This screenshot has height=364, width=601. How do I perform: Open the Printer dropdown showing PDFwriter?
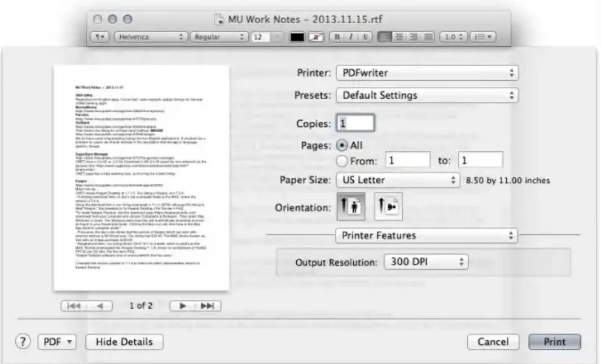[x=426, y=72]
